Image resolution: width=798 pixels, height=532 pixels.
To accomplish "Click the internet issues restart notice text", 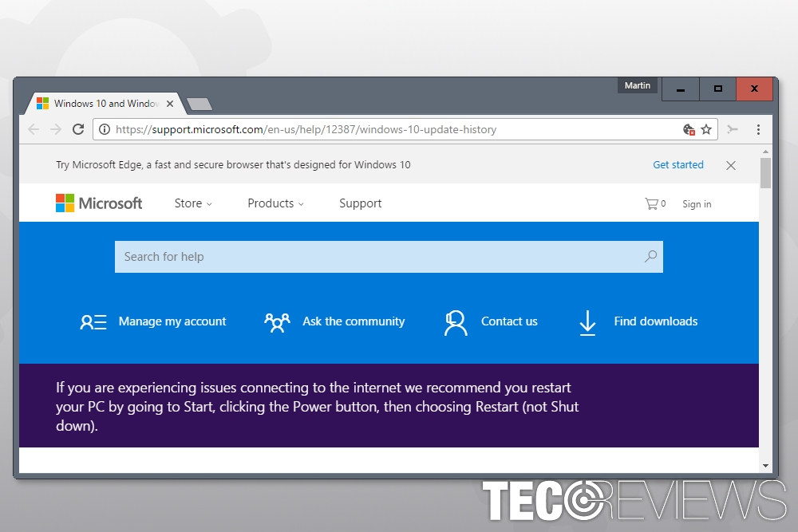I will pos(317,407).
